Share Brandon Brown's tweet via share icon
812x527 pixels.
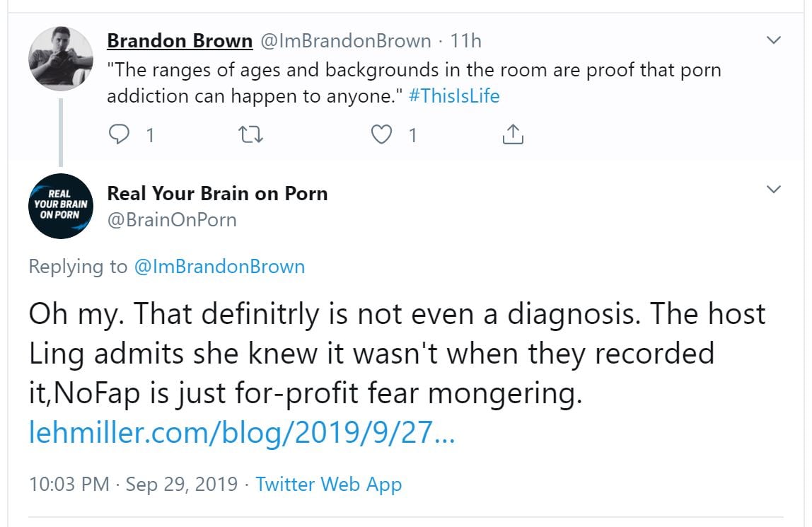(x=512, y=134)
